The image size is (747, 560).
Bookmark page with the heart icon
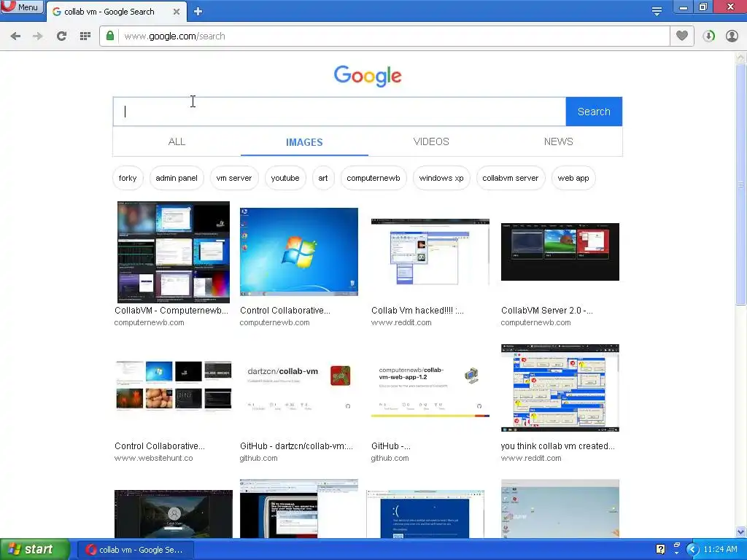click(x=682, y=36)
